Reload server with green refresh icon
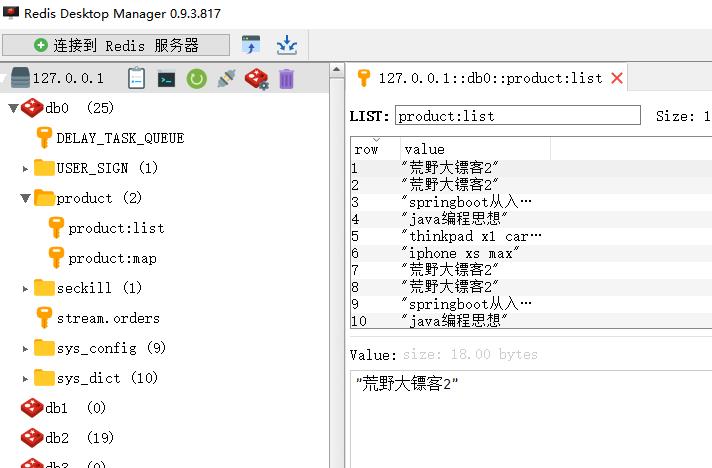 click(197, 79)
